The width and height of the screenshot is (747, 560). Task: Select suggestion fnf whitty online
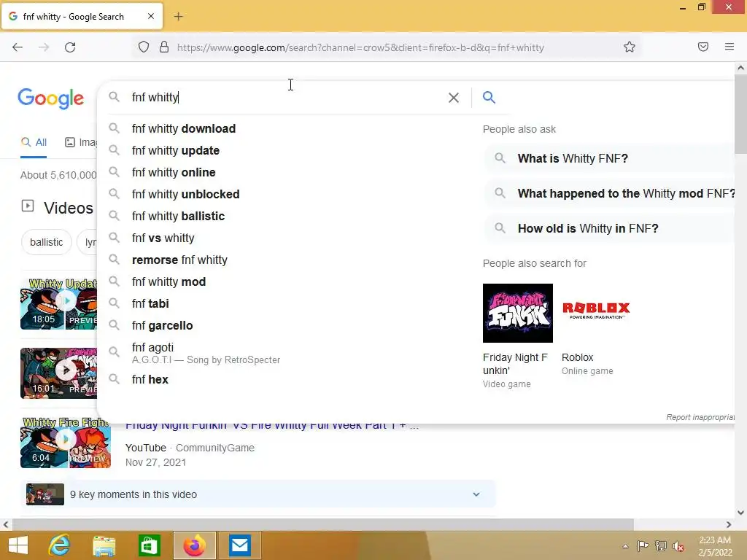click(174, 172)
